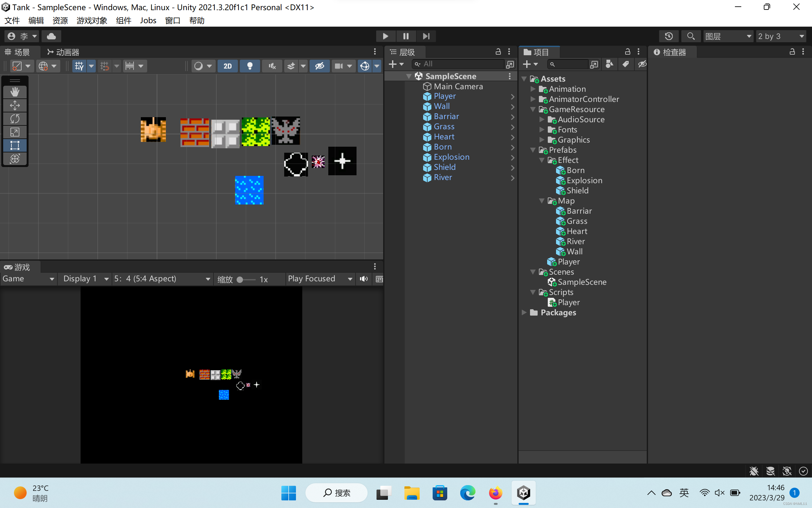Select Explosion object in the hierarchy
The height and width of the screenshot is (508, 812).
(452, 157)
